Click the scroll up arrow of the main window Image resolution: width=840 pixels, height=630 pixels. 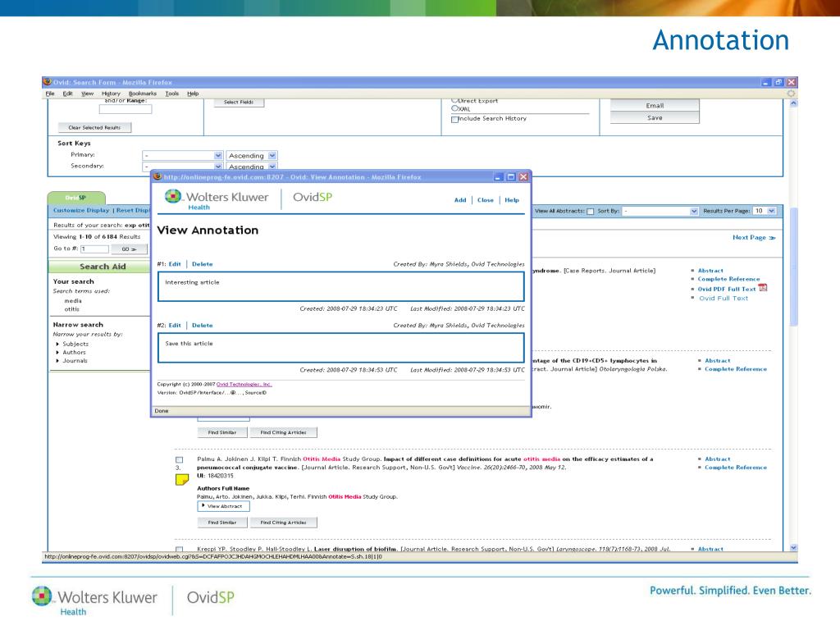pos(794,103)
